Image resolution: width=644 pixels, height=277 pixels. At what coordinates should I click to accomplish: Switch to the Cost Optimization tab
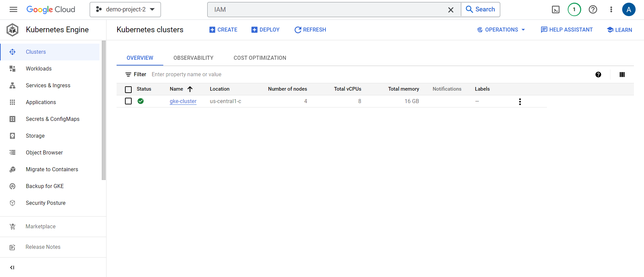click(x=260, y=58)
